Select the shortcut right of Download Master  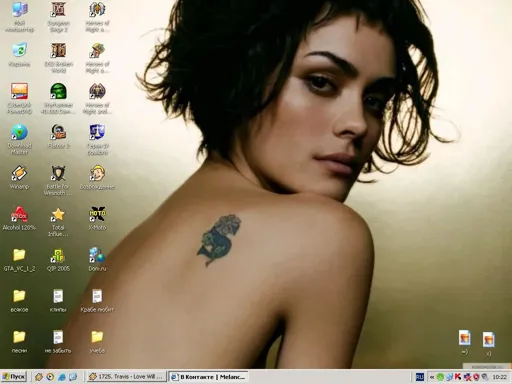(x=58, y=137)
